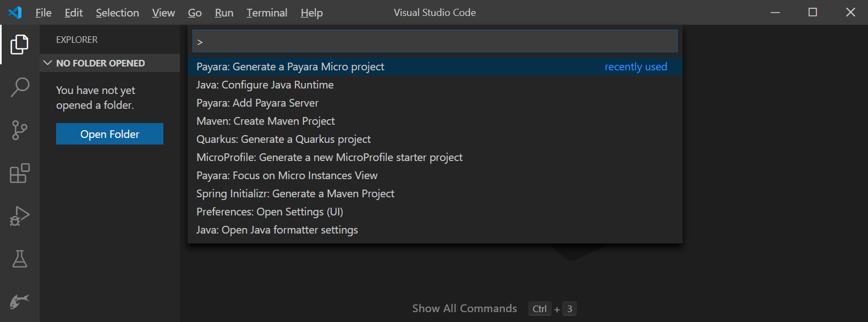Collapse the No Folder Opened section
This screenshot has width=868, height=322.
(47, 63)
